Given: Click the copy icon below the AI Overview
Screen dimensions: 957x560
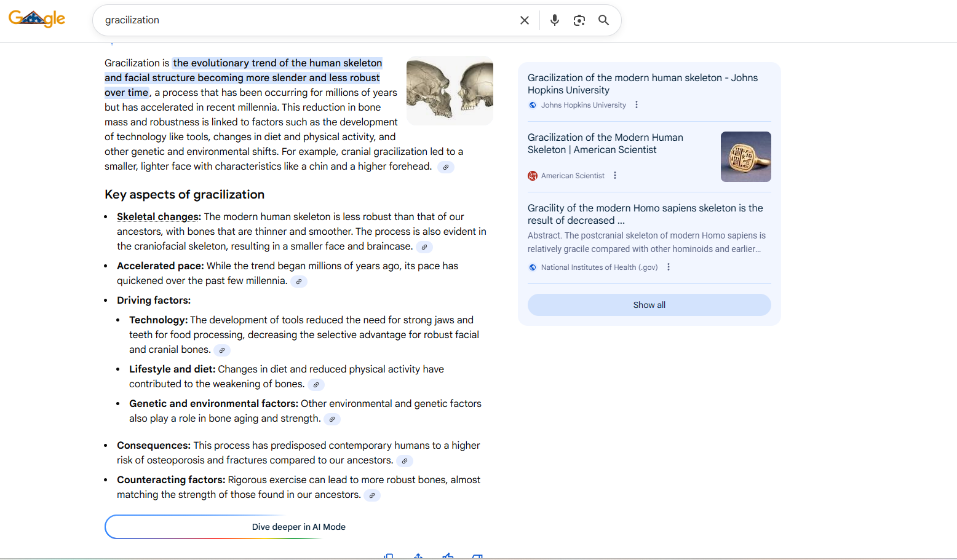Looking at the screenshot, I should [x=388, y=555].
